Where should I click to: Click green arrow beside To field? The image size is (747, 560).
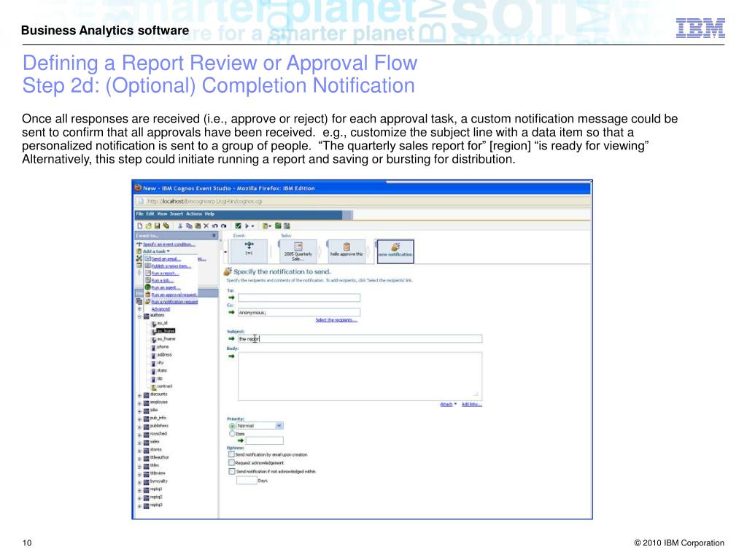tap(231, 297)
